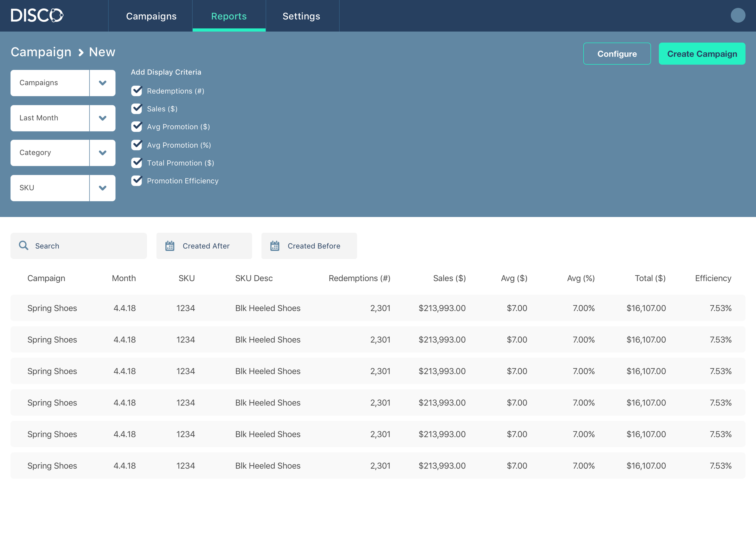Image resolution: width=756 pixels, height=538 pixels.
Task: Disable Promotion Efficiency checkbox
Action: click(x=137, y=181)
